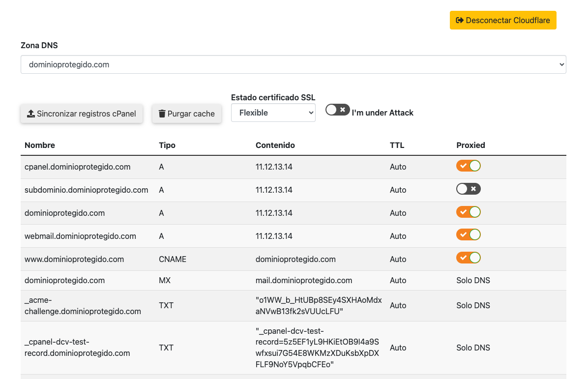Viewport: 588px width, 379px height.
Task: Click the sign-out icon on Desconectar Cloudflare
Action: pos(460,20)
